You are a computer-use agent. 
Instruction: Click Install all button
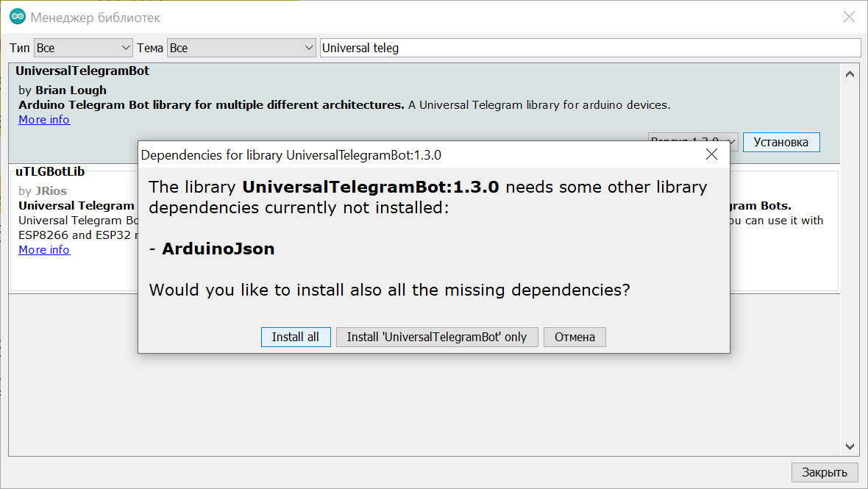point(296,337)
